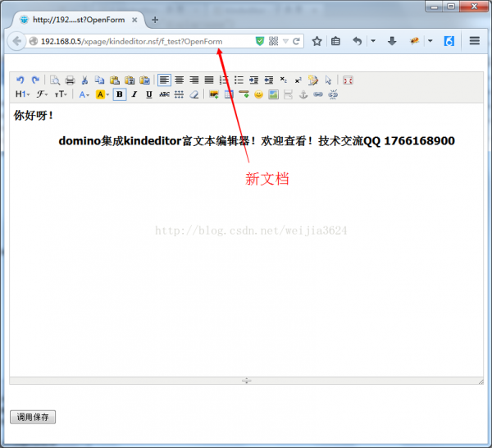The width and height of the screenshot is (492, 448).
Task: Toggle strikethrough ABC formatting
Action: pyautogui.click(x=164, y=94)
